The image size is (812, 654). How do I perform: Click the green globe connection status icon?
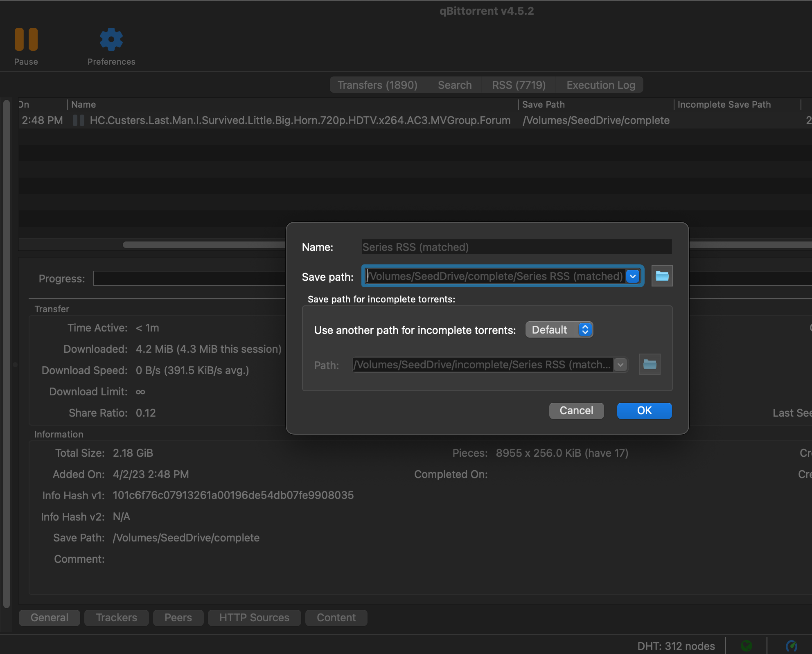click(746, 645)
